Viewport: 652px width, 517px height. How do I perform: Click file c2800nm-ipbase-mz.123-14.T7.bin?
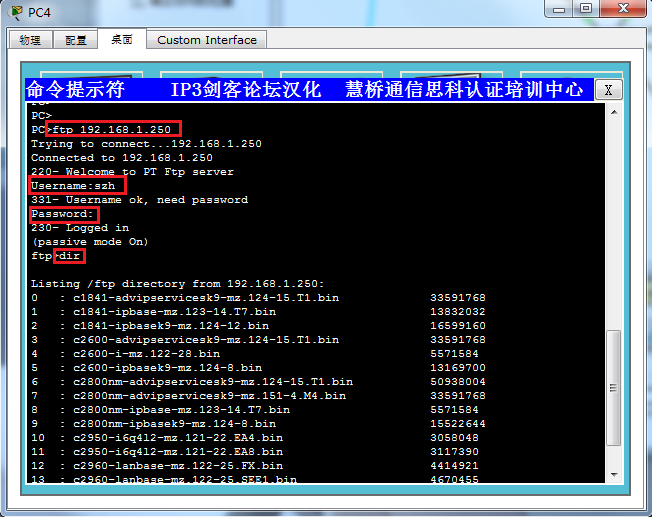[x=182, y=410]
